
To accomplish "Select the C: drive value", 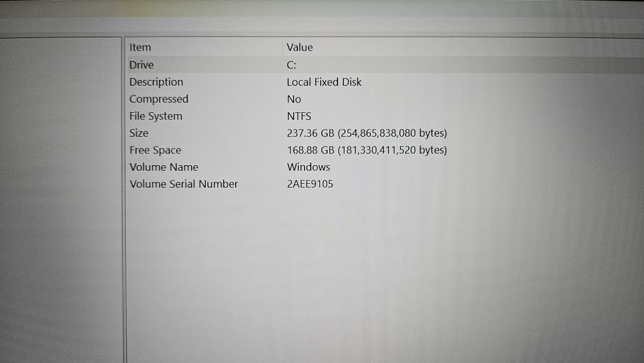I will (x=291, y=65).
